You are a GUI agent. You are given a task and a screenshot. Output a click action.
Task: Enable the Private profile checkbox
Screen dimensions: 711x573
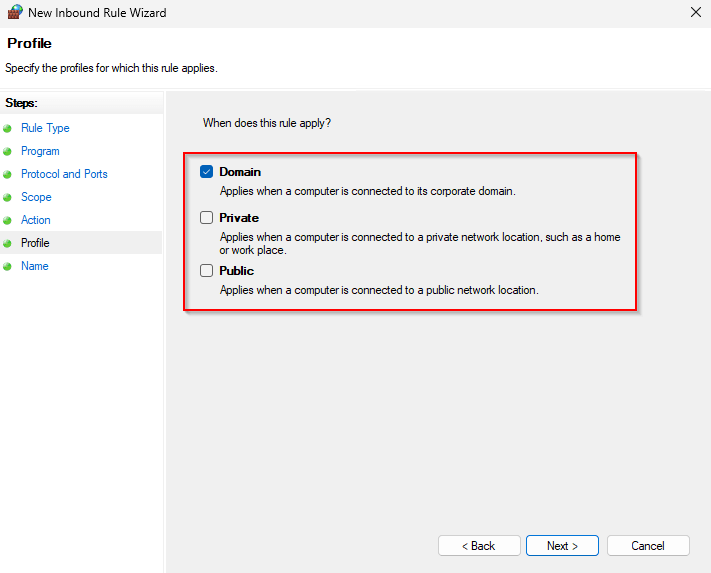[207, 218]
